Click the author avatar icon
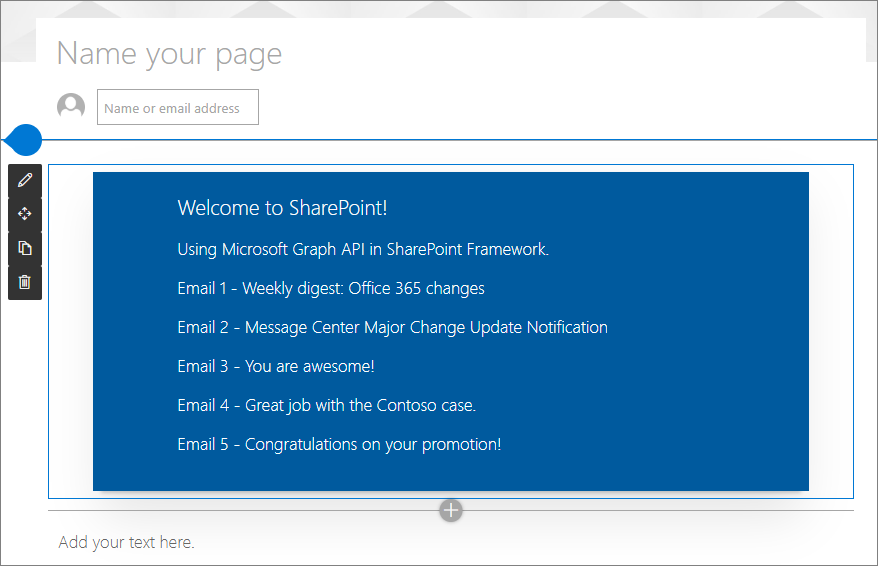This screenshot has height=566, width=878. [71, 107]
